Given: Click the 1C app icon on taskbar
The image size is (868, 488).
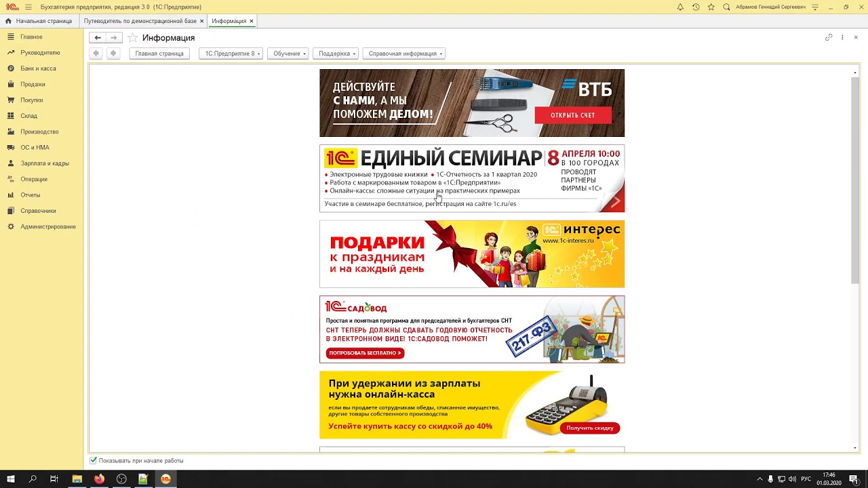Looking at the screenshot, I should (165, 479).
